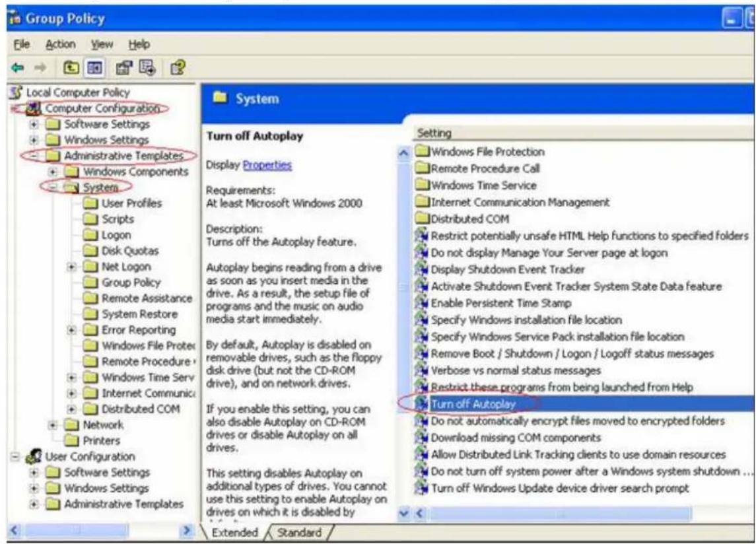Expand the Windows Components node

pos(53,172)
